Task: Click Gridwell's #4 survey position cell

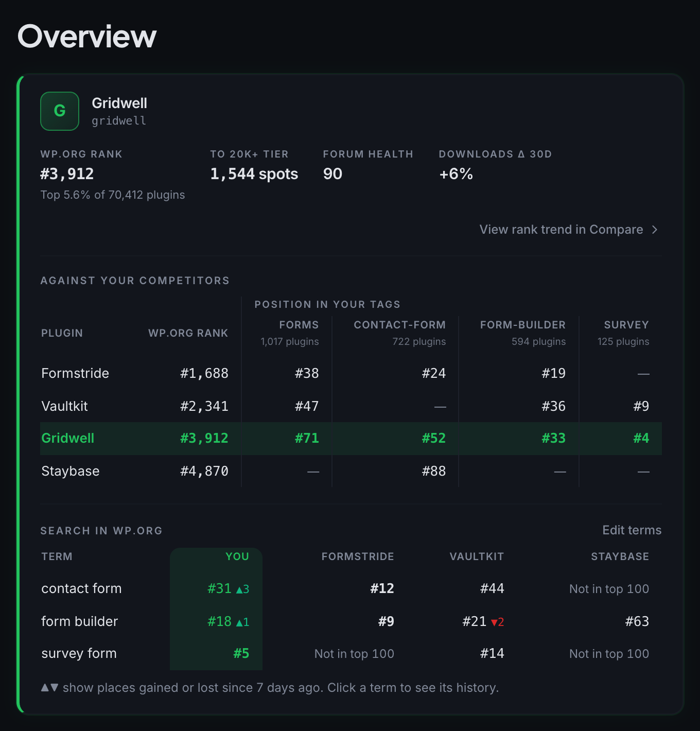Action: point(641,438)
